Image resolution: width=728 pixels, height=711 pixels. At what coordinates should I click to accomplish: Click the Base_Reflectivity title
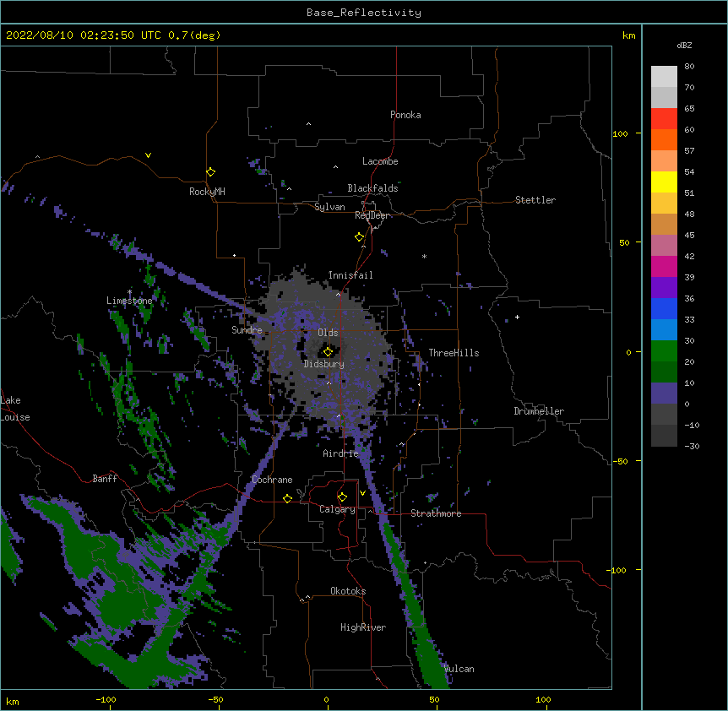(364, 13)
